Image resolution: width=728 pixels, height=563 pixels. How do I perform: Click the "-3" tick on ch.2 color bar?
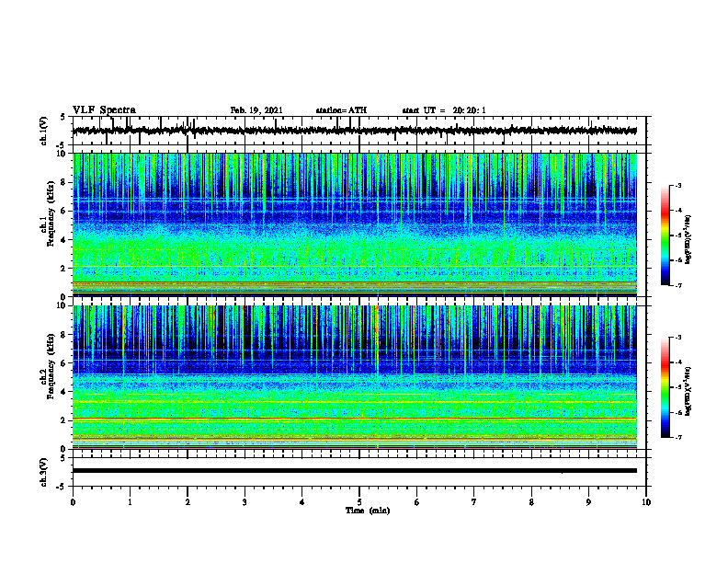tap(677, 338)
